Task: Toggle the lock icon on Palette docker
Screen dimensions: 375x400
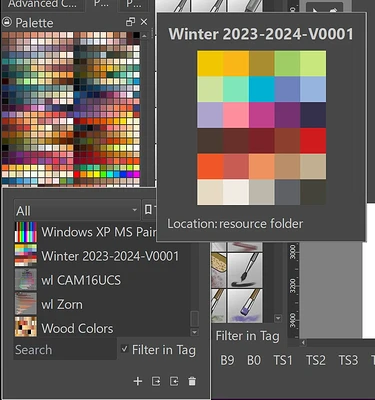Action: pyautogui.click(x=7, y=22)
